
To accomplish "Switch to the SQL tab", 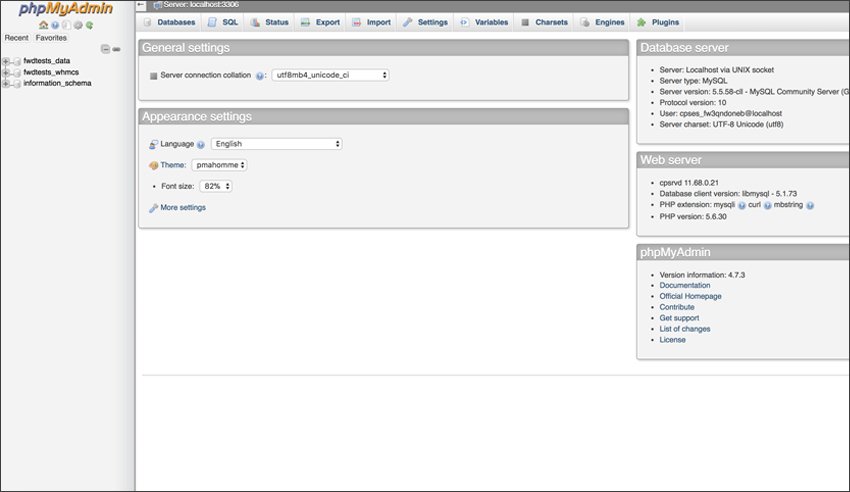I will 223,22.
